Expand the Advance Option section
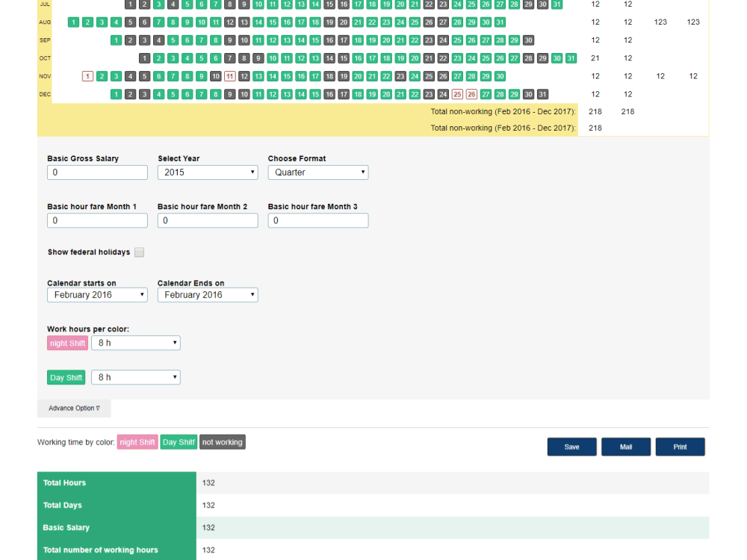The height and width of the screenshot is (560, 747). pyautogui.click(x=74, y=408)
